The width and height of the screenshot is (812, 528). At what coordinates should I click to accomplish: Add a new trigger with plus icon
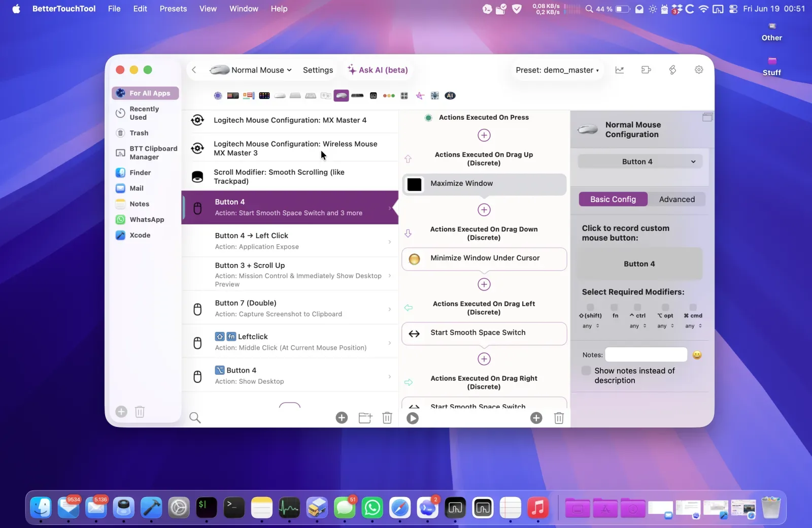342,418
